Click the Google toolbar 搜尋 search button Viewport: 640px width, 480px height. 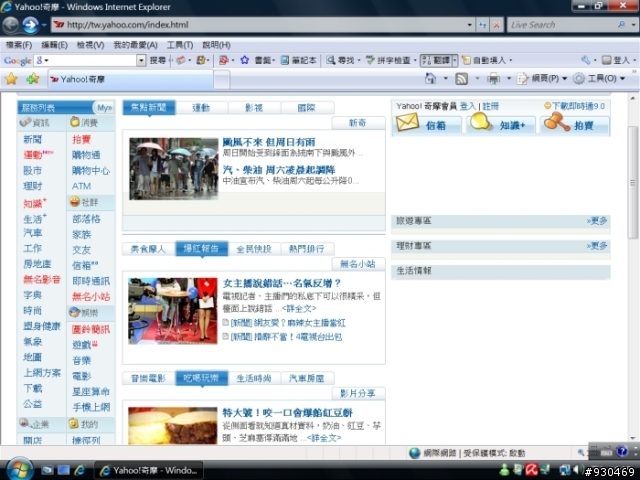[158, 60]
